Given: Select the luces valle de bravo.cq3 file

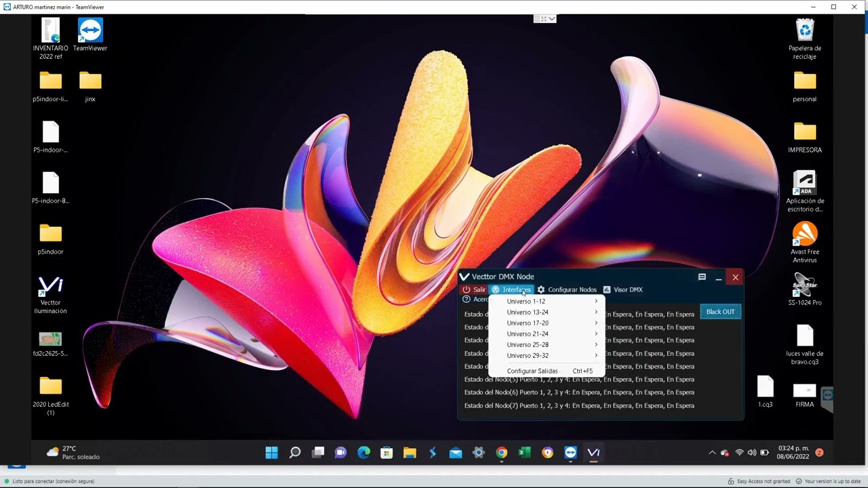Looking at the screenshot, I should (x=805, y=344).
